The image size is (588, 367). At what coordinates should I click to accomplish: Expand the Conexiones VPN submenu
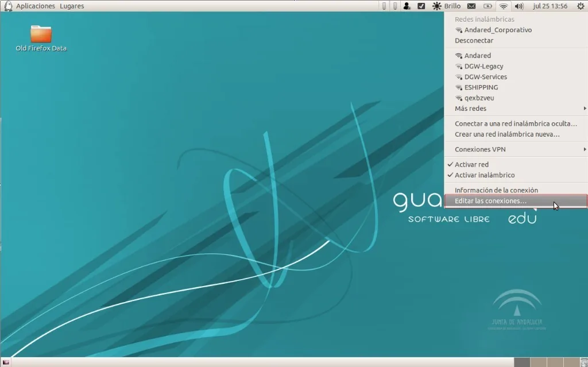tap(516, 149)
